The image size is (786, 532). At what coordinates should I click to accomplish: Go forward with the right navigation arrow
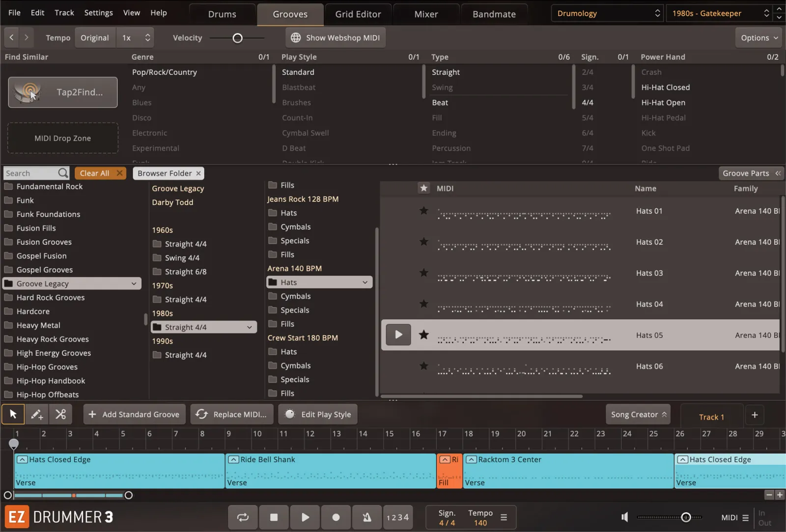click(x=26, y=37)
